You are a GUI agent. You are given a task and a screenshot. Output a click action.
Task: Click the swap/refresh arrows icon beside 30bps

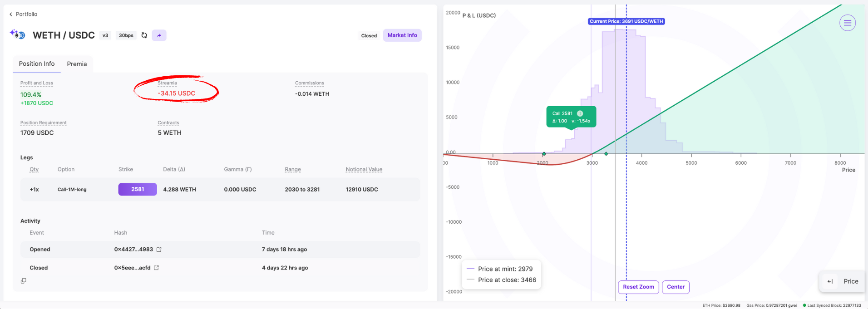pos(144,35)
